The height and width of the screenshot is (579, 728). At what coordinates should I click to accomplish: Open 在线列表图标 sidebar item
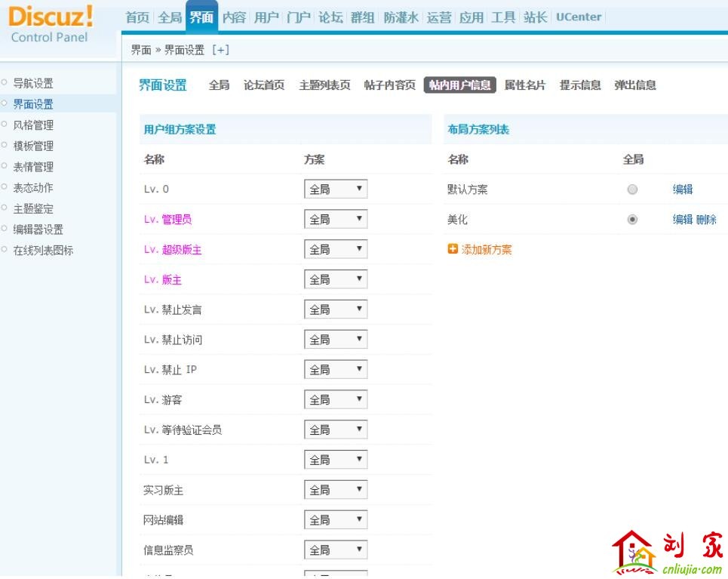(43, 251)
